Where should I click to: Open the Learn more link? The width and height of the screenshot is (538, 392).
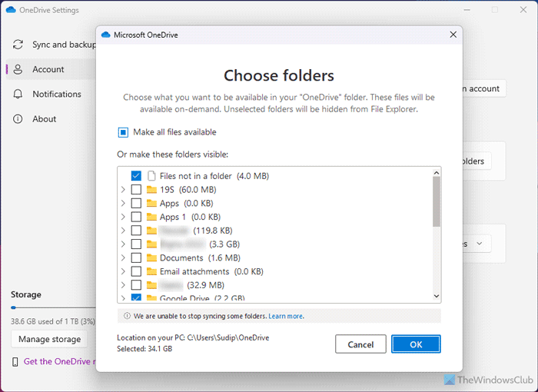pos(285,316)
